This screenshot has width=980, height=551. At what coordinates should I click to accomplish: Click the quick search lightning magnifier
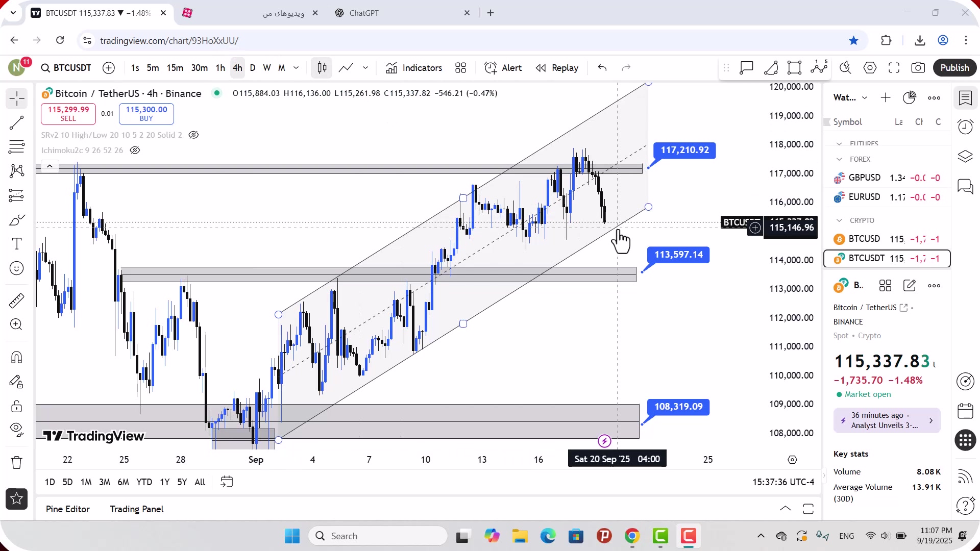click(x=846, y=68)
